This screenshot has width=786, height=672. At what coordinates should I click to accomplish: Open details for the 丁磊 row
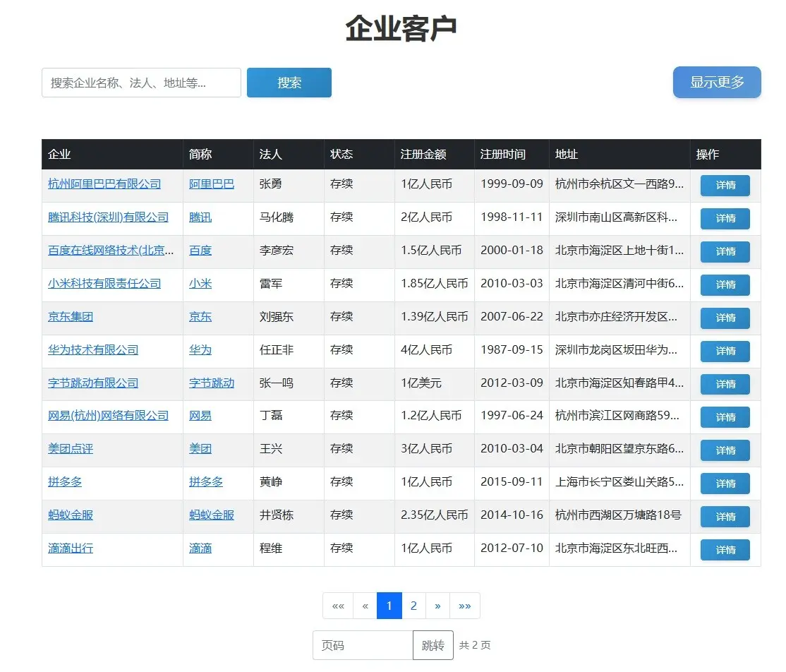pyautogui.click(x=725, y=417)
